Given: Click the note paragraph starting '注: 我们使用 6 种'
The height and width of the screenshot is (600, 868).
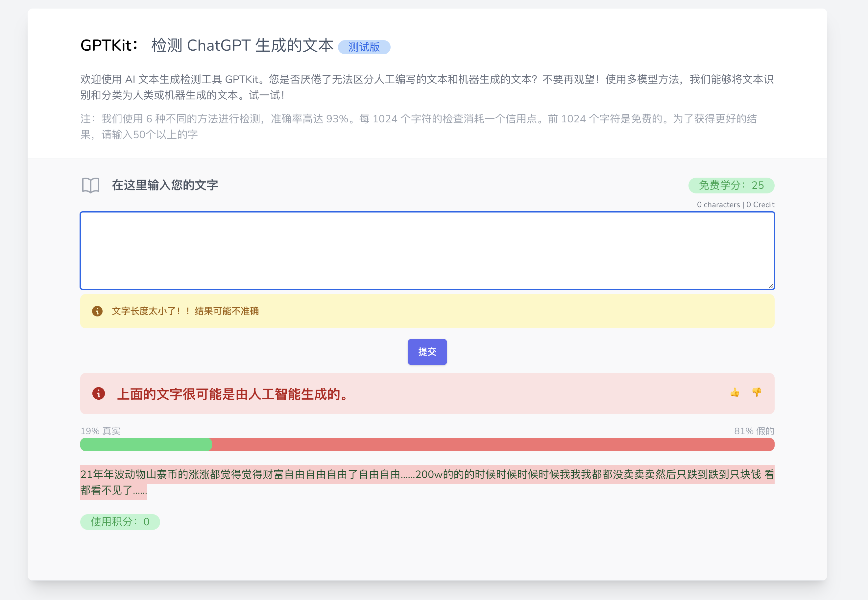Looking at the screenshot, I should [x=419, y=127].
